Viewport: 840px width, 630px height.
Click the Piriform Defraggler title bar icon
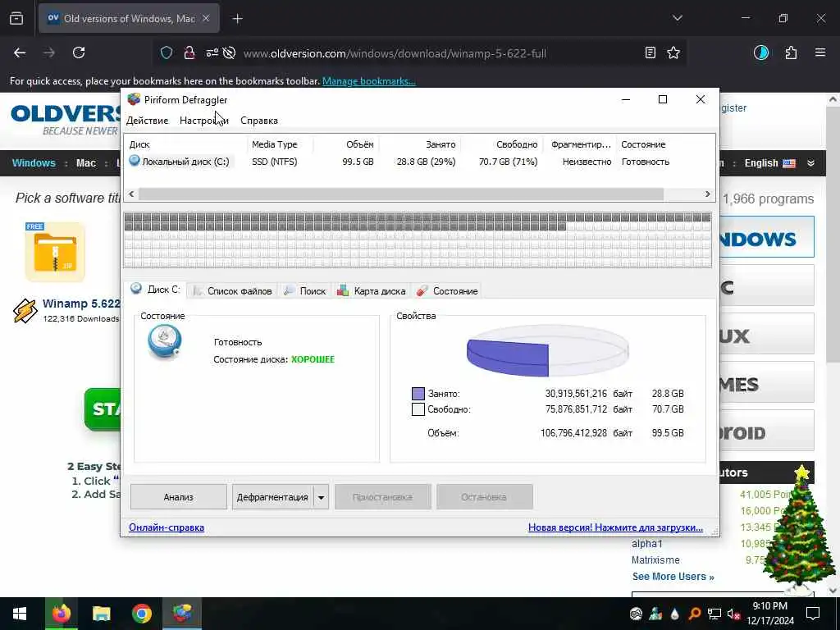(134, 99)
